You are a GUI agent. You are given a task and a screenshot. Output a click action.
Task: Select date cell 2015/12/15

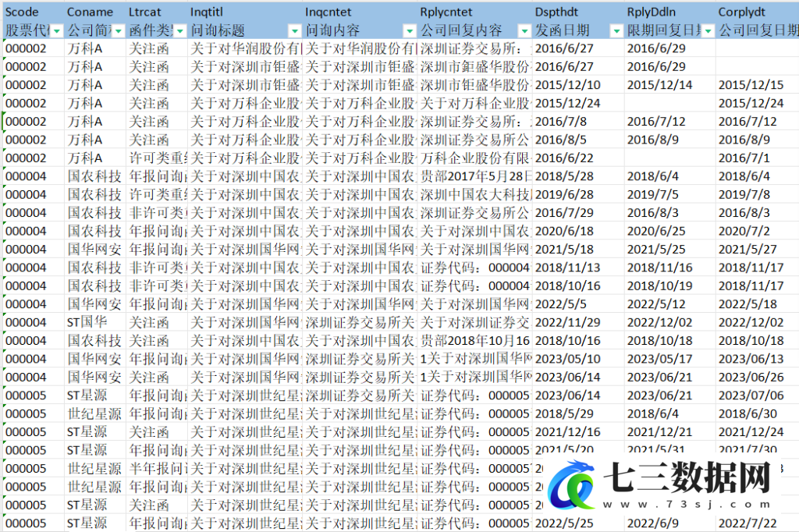coord(758,85)
